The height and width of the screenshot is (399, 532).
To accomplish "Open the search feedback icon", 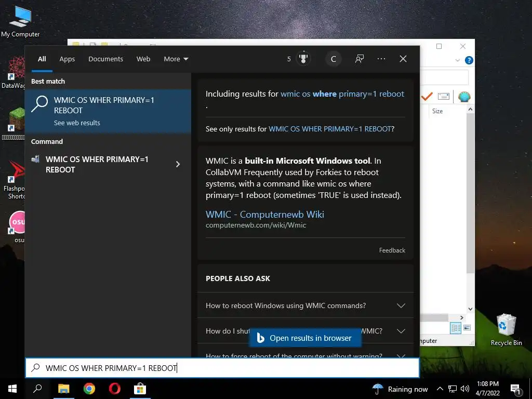I will pyautogui.click(x=360, y=59).
